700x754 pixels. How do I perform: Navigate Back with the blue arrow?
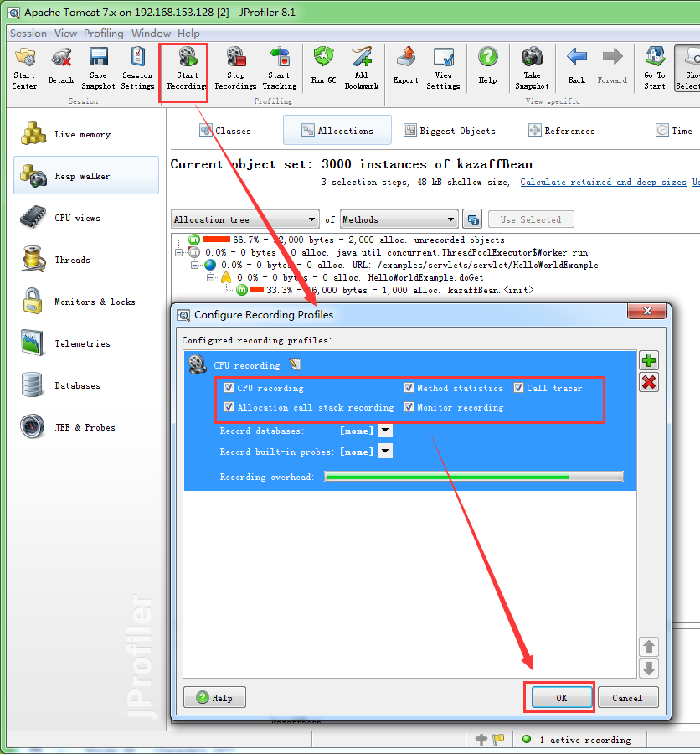(577, 66)
